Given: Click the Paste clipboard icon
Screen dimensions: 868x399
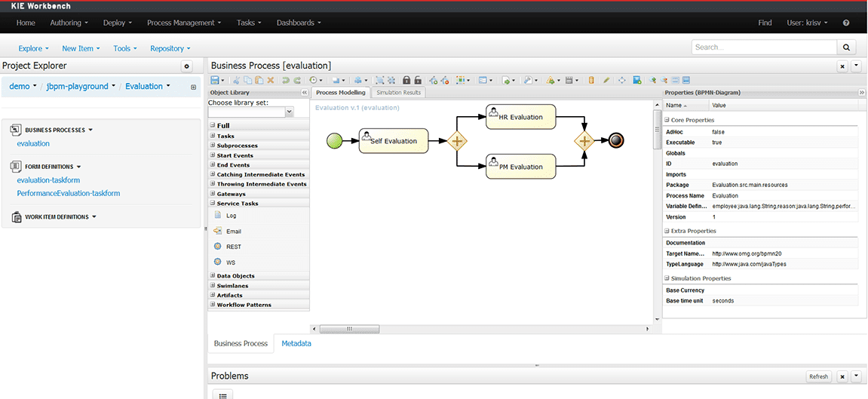Looking at the screenshot, I should click(259, 80).
